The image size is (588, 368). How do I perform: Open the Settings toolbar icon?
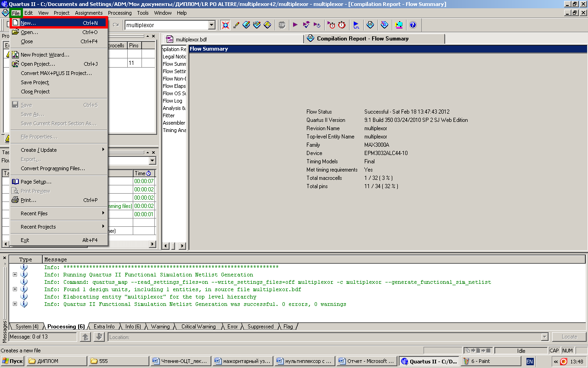click(225, 25)
